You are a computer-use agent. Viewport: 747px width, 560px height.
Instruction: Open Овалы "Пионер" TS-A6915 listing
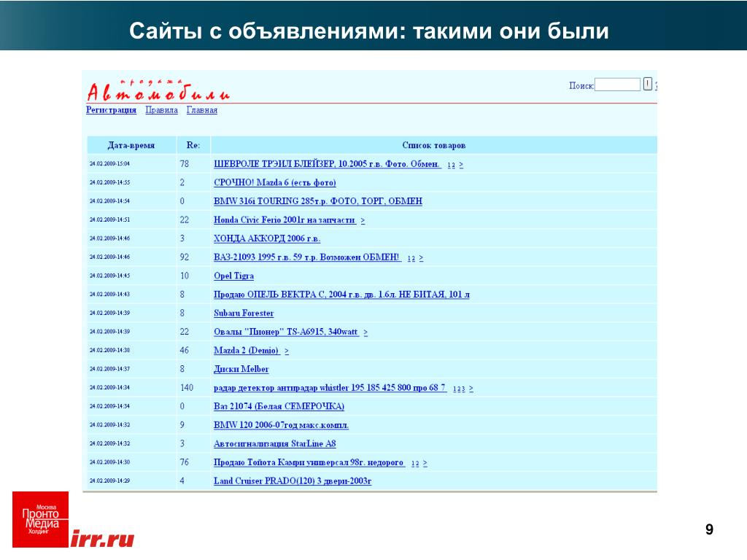tap(286, 332)
